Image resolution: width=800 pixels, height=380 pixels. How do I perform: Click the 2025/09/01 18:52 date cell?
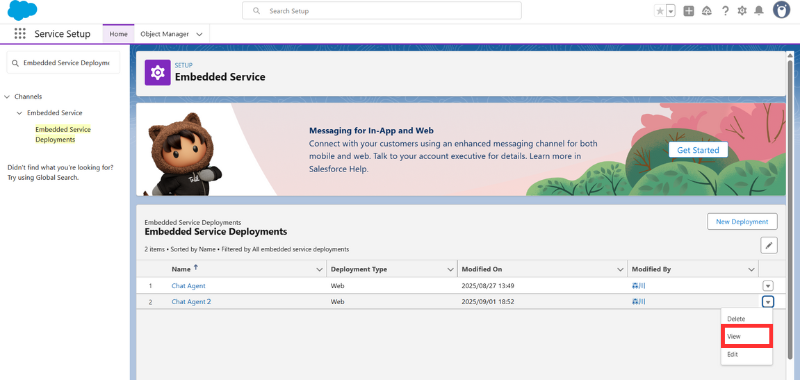click(488, 301)
